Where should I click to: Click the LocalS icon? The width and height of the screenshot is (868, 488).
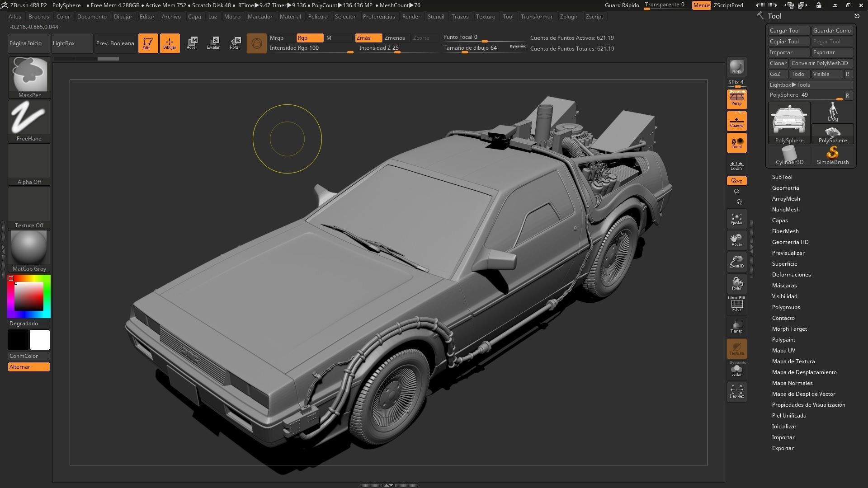click(736, 166)
